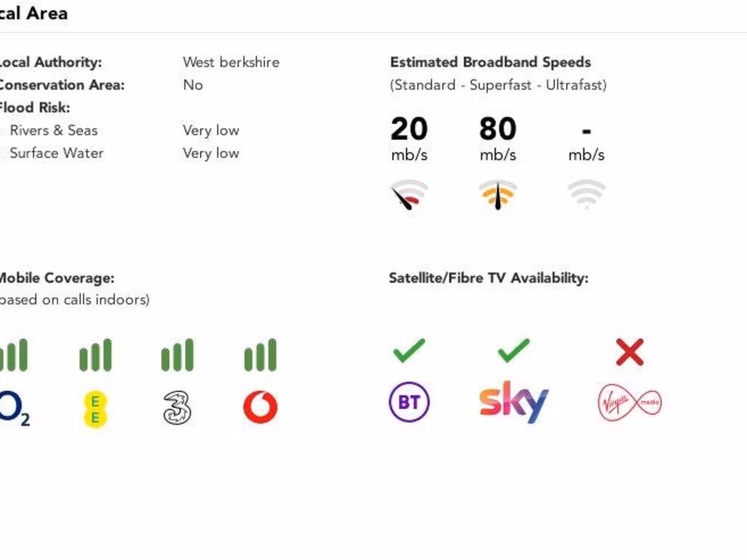The width and height of the screenshot is (747, 560).
Task: Click the Vodafone logo icon
Action: (260, 407)
